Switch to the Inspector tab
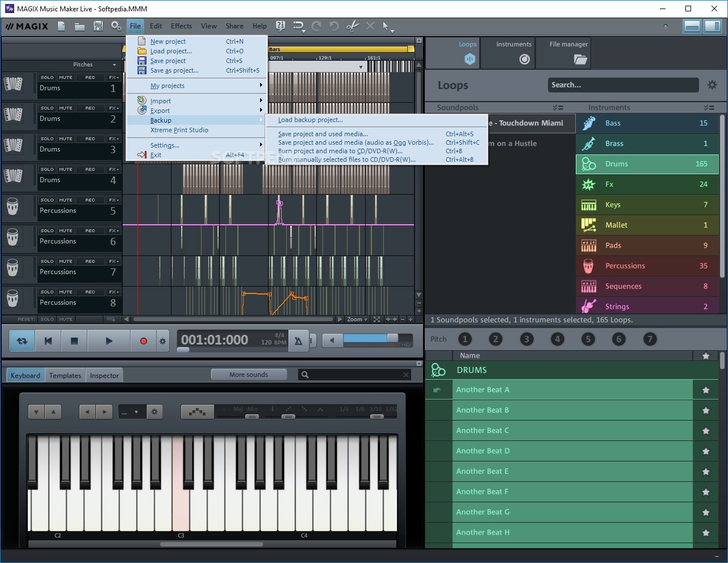The width and height of the screenshot is (728, 563). tap(104, 376)
